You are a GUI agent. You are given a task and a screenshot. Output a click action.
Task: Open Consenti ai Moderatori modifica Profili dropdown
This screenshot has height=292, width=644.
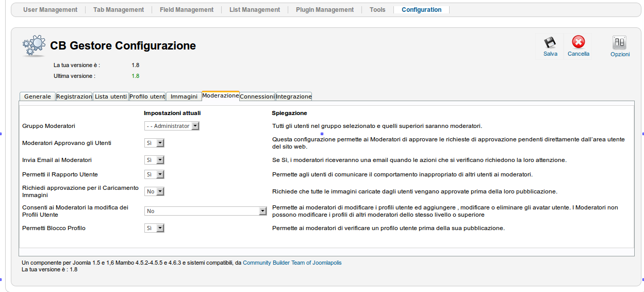tap(205, 211)
